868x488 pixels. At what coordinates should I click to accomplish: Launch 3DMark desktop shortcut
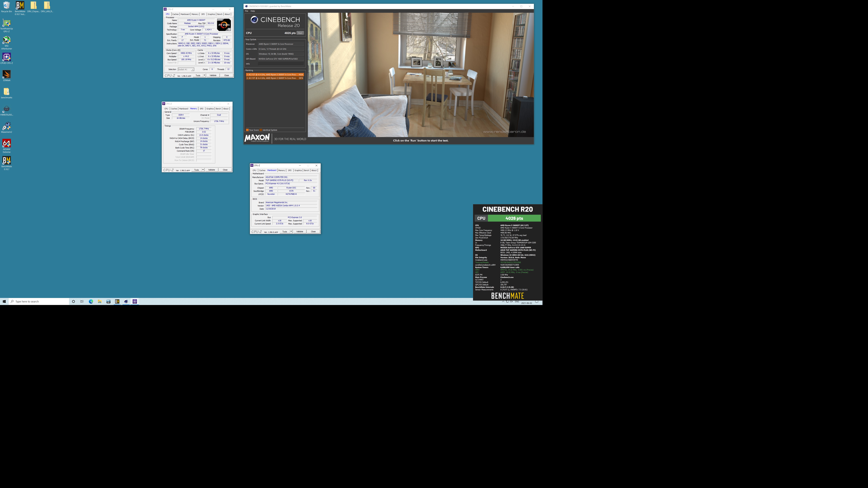[6, 76]
